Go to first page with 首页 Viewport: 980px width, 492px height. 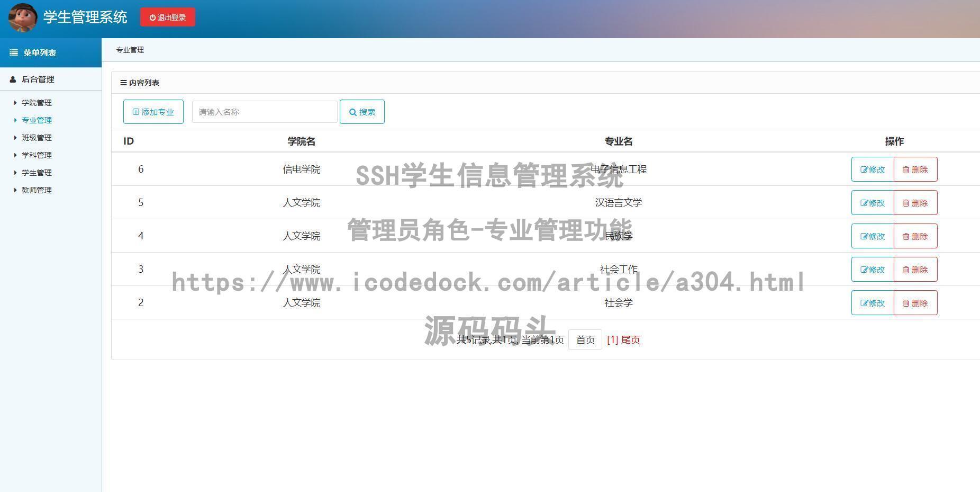pyautogui.click(x=585, y=339)
